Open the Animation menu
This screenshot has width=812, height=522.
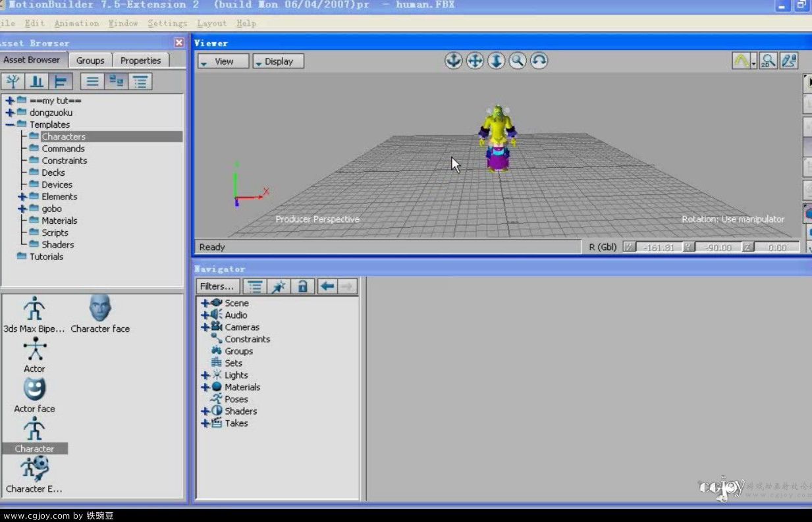[76, 23]
